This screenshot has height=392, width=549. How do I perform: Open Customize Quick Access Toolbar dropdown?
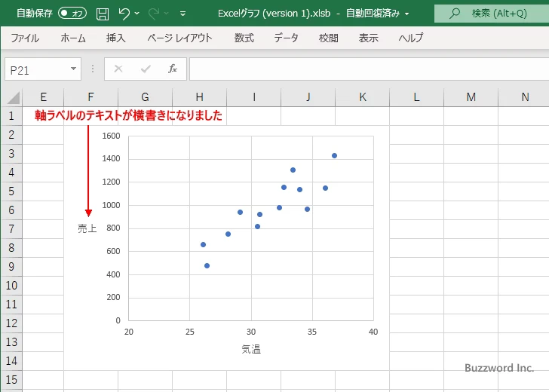click(x=182, y=14)
